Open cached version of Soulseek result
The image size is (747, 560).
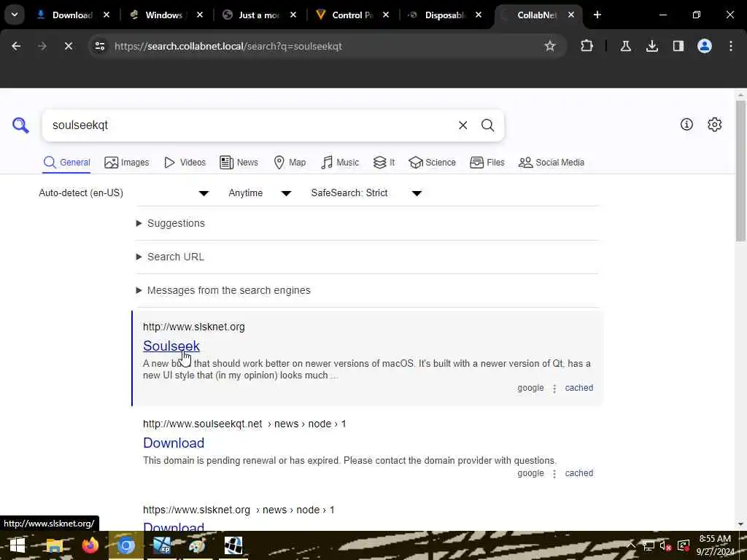(578, 388)
